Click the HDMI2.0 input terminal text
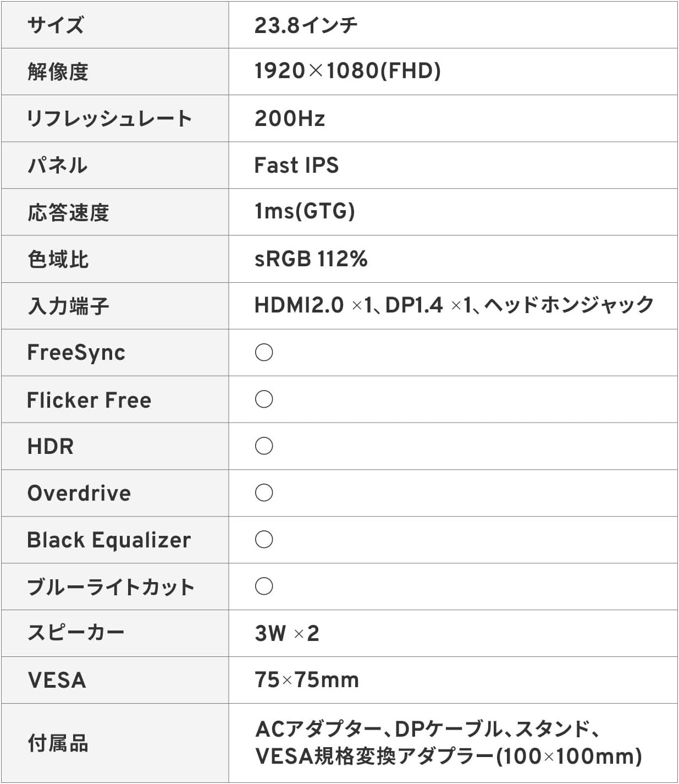The width and height of the screenshot is (679, 784). [x=299, y=305]
